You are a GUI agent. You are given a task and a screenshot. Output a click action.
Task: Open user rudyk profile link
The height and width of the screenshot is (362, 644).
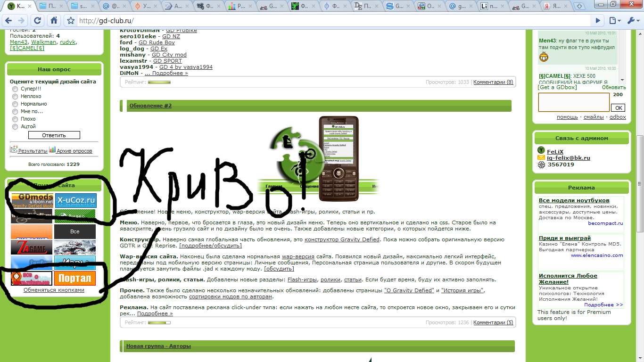coord(67,42)
